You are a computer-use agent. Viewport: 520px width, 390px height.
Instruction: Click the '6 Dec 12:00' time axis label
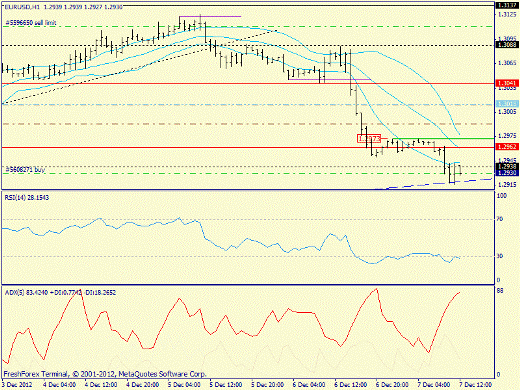point(351,385)
